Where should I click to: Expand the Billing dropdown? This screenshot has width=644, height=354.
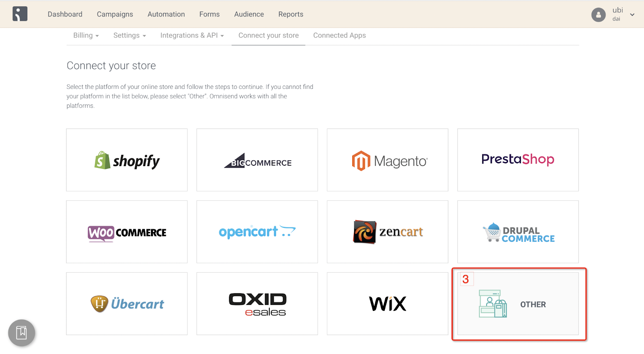click(86, 35)
